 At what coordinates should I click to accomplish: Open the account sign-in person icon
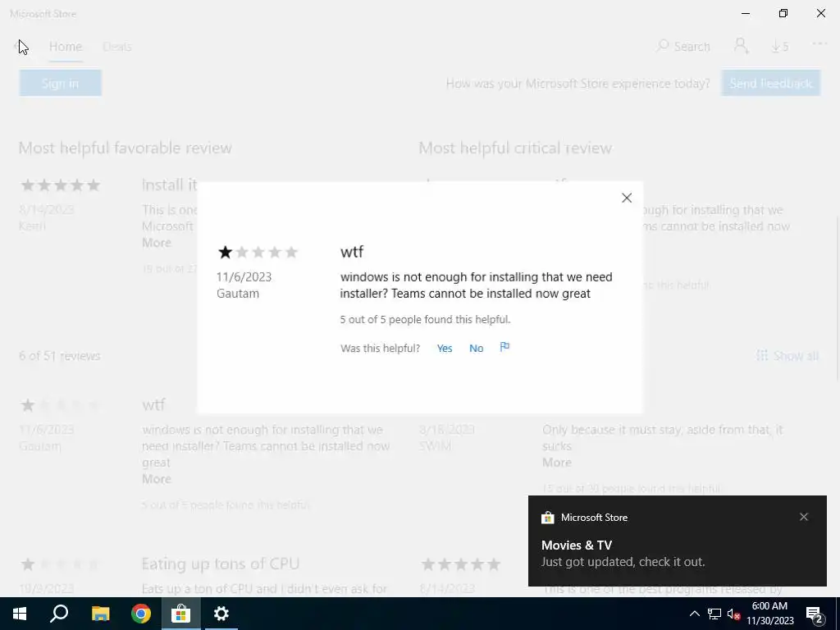point(741,46)
